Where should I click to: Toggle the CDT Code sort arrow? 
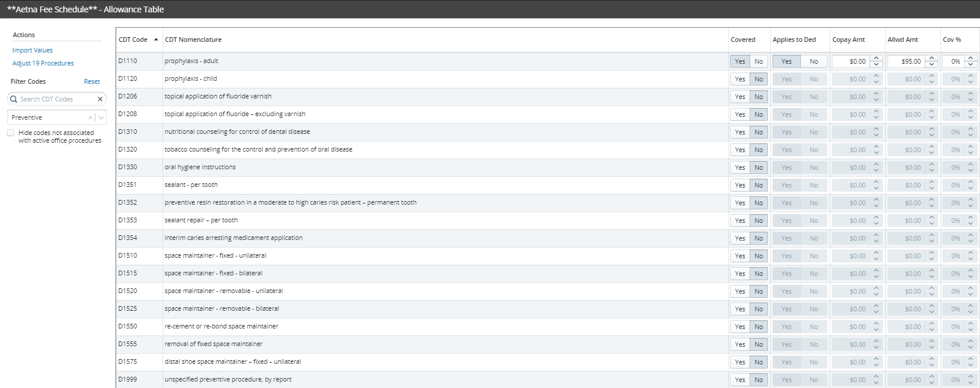156,40
